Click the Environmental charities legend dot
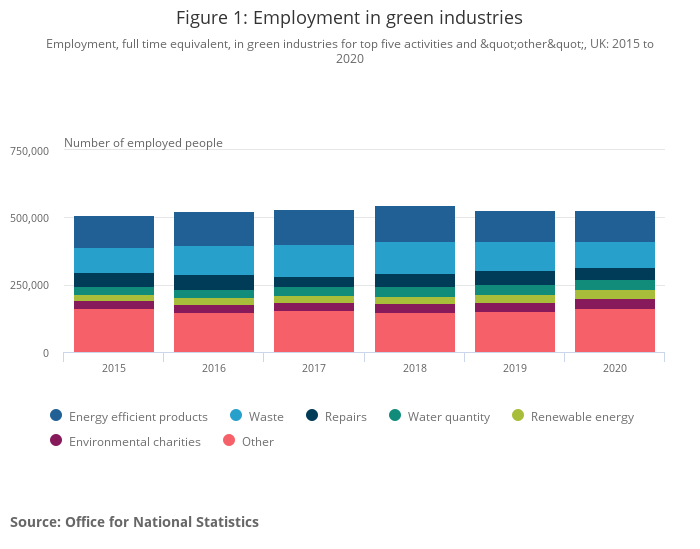The height and width of the screenshot is (549, 700). 56,442
